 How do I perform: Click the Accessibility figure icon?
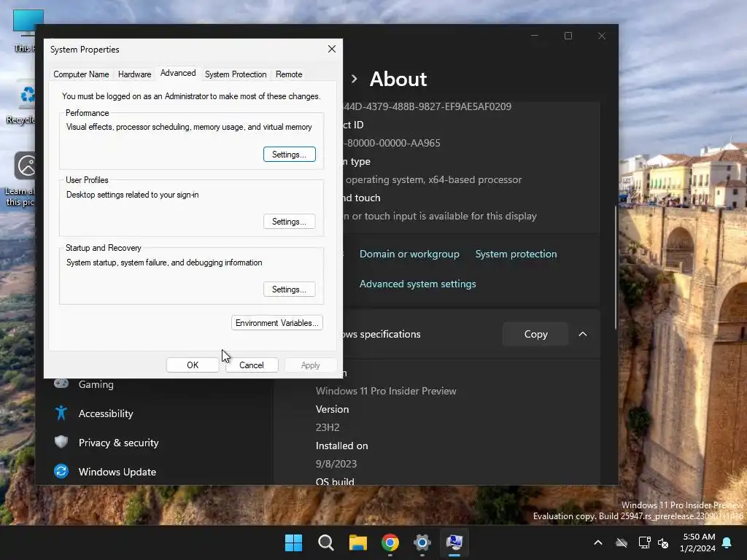point(61,413)
